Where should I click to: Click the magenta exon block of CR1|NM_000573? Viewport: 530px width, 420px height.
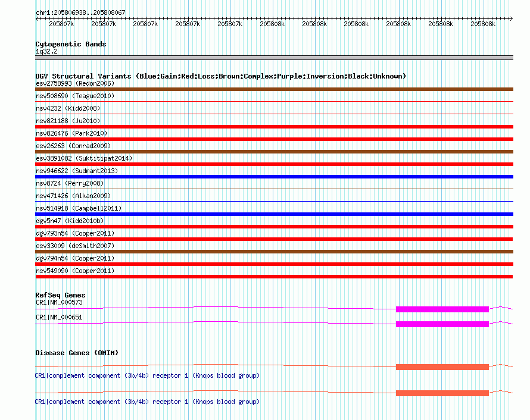click(x=442, y=309)
